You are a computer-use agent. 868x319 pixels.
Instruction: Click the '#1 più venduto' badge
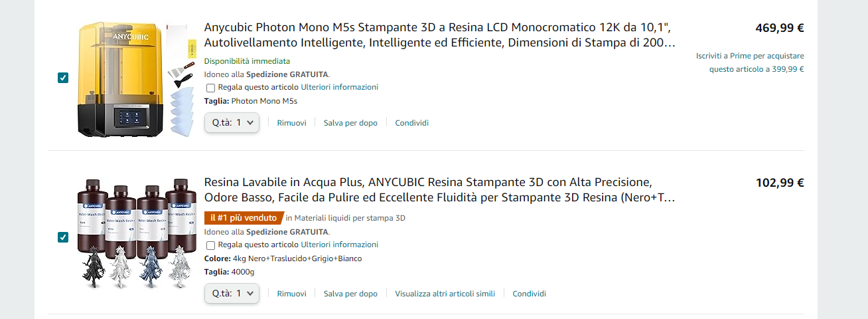click(x=243, y=217)
